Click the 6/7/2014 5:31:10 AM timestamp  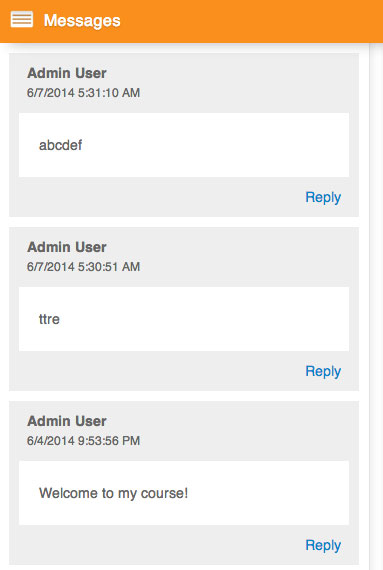84,93
